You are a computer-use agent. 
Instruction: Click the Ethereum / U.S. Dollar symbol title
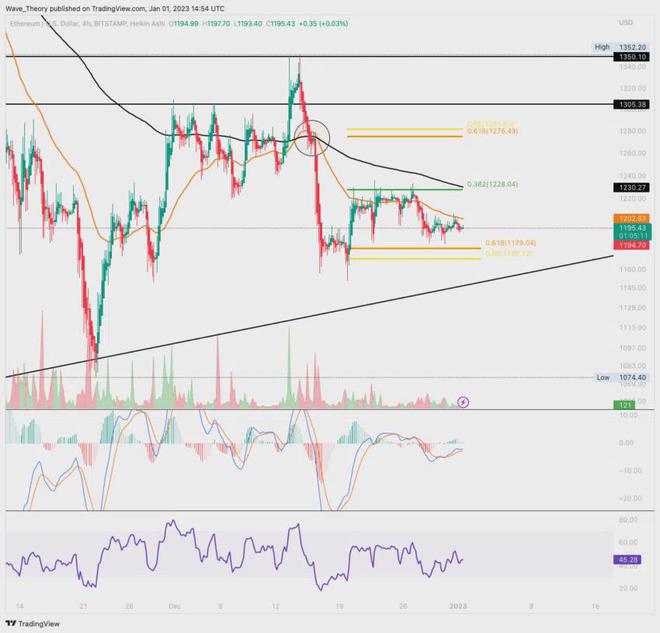[44, 24]
